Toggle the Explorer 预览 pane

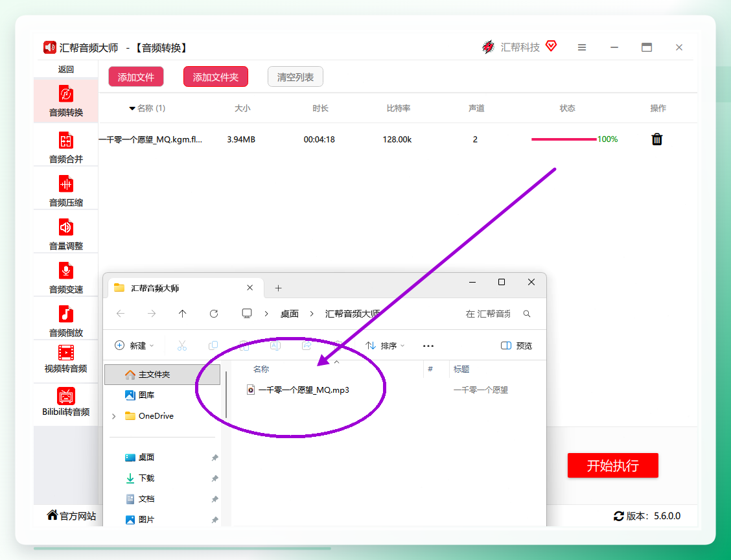pos(516,345)
